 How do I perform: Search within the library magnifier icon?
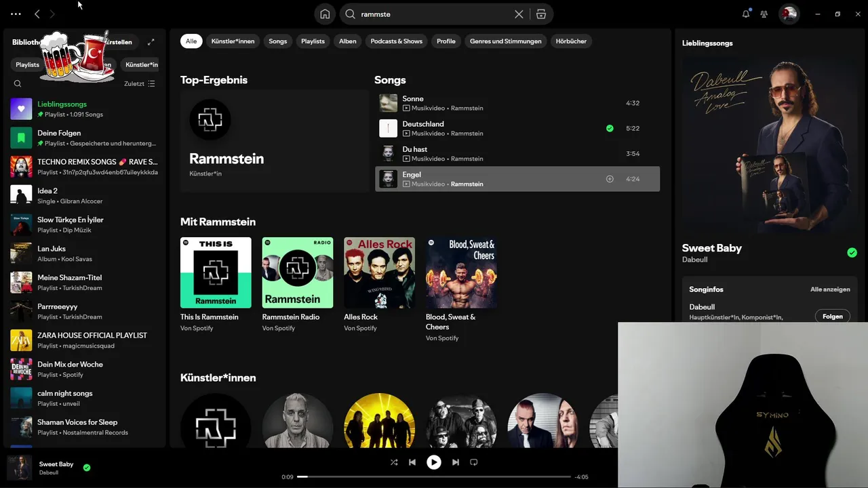click(18, 84)
